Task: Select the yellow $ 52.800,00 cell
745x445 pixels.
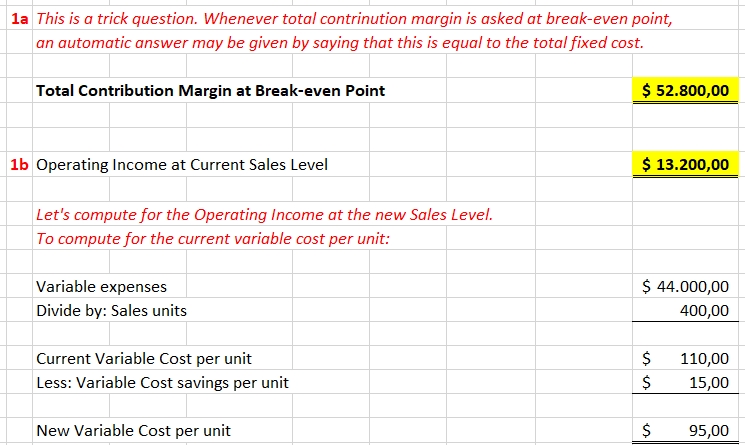Action: tap(685, 91)
